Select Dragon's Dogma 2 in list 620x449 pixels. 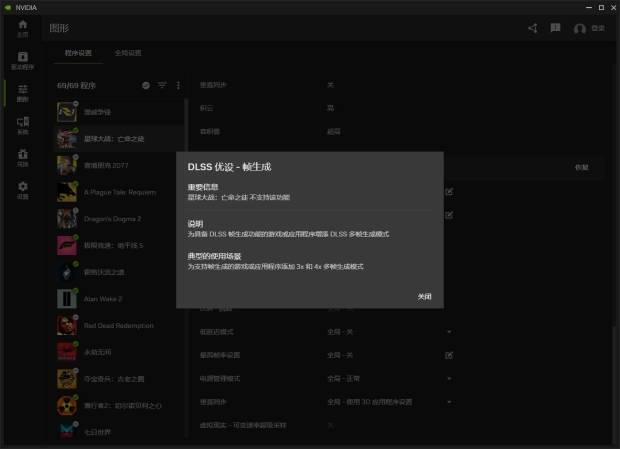pyautogui.click(x=119, y=219)
